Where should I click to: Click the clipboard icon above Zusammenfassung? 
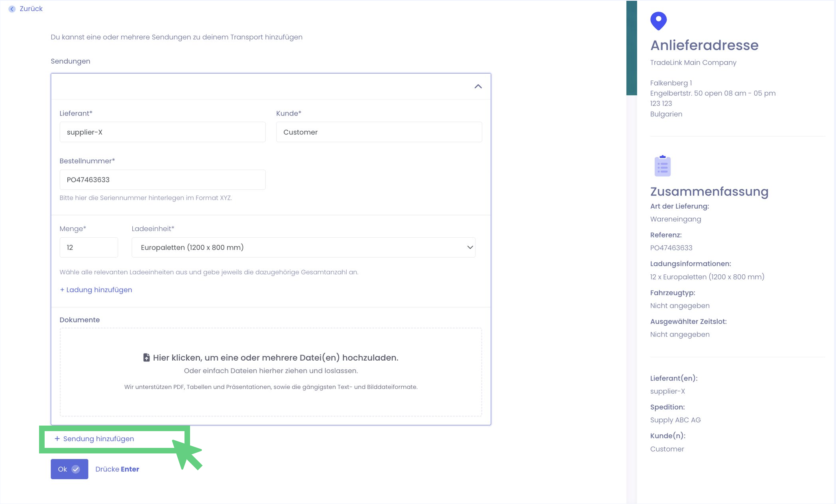tap(662, 166)
